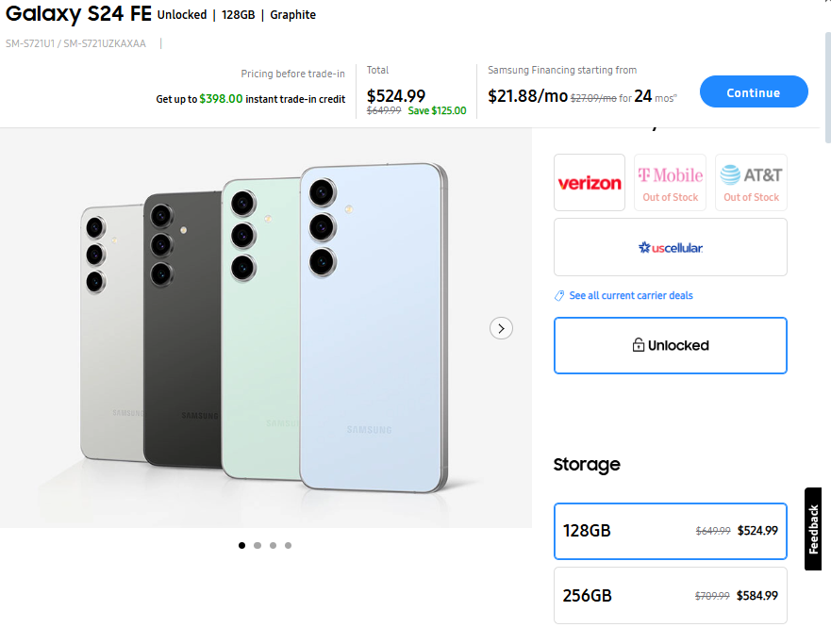Select the UScellular carrier logo

point(671,247)
